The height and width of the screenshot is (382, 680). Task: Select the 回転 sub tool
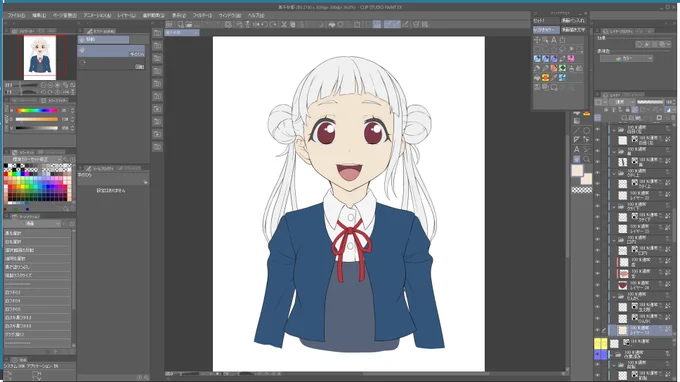pyautogui.click(x=111, y=64)
